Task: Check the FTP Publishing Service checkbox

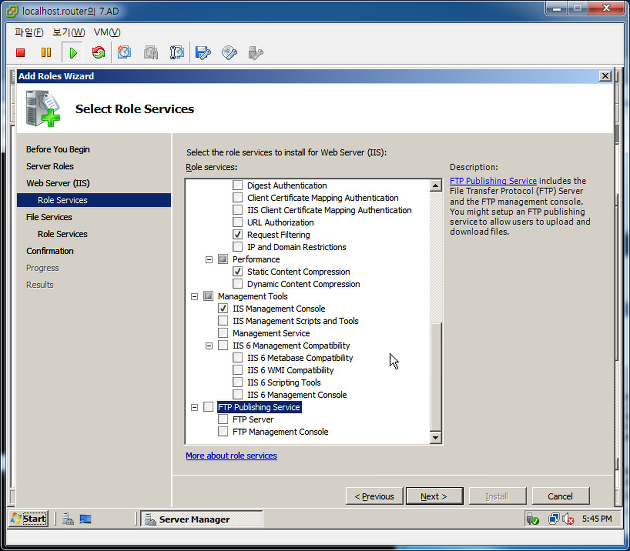Action: pyautogui.click(x=208, y=407)
